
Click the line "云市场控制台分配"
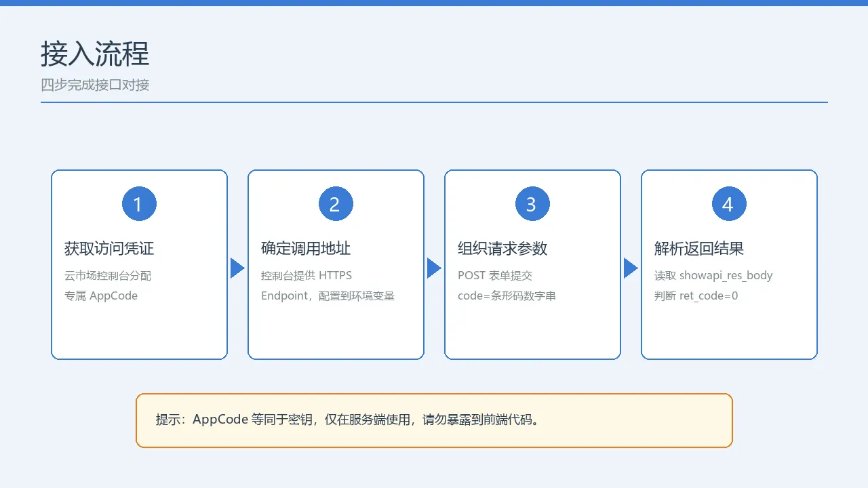pos(108,276)
